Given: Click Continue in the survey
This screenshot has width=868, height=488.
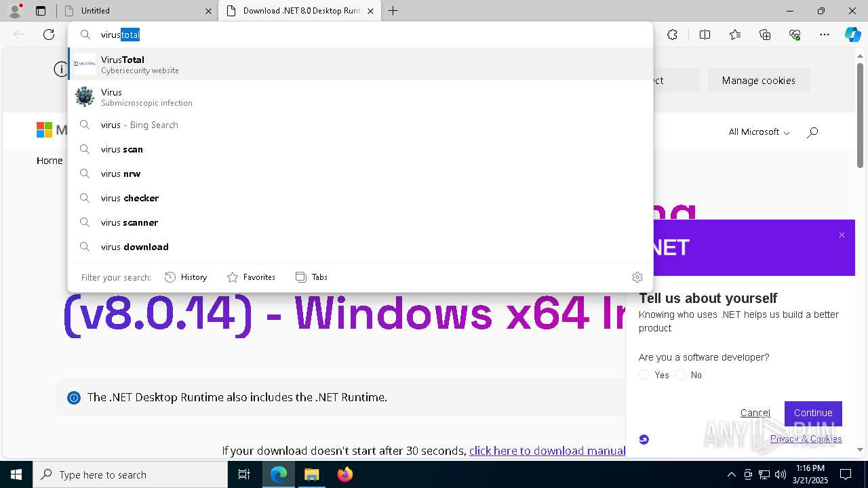Looking at the screenshot, I should click(x=813, y=413).
